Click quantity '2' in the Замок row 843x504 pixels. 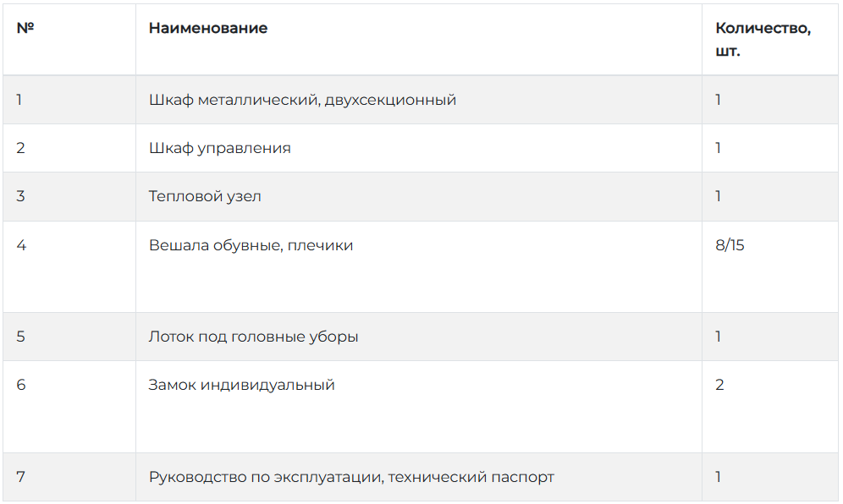click(x=719, y=385)
